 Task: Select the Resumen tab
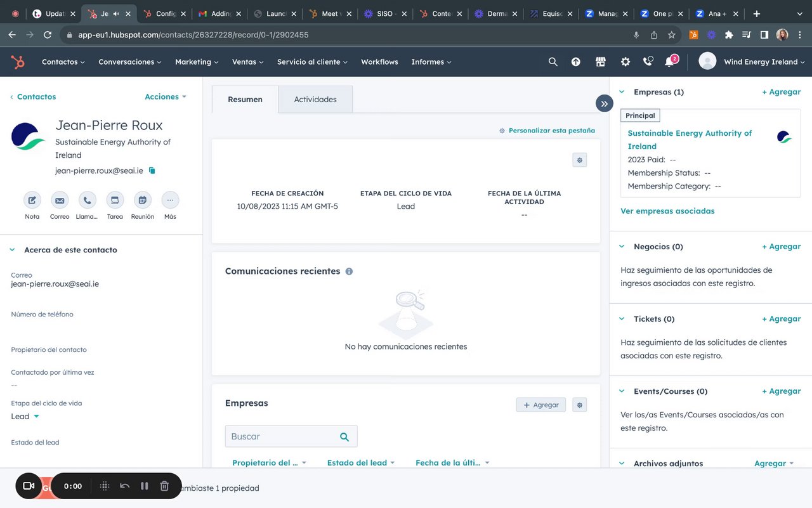245,100
